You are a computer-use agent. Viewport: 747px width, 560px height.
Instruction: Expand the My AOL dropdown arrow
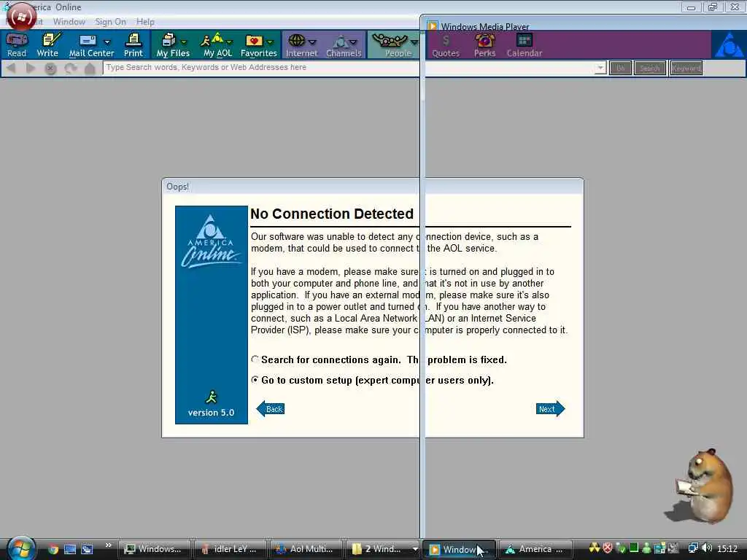(229, 42)
